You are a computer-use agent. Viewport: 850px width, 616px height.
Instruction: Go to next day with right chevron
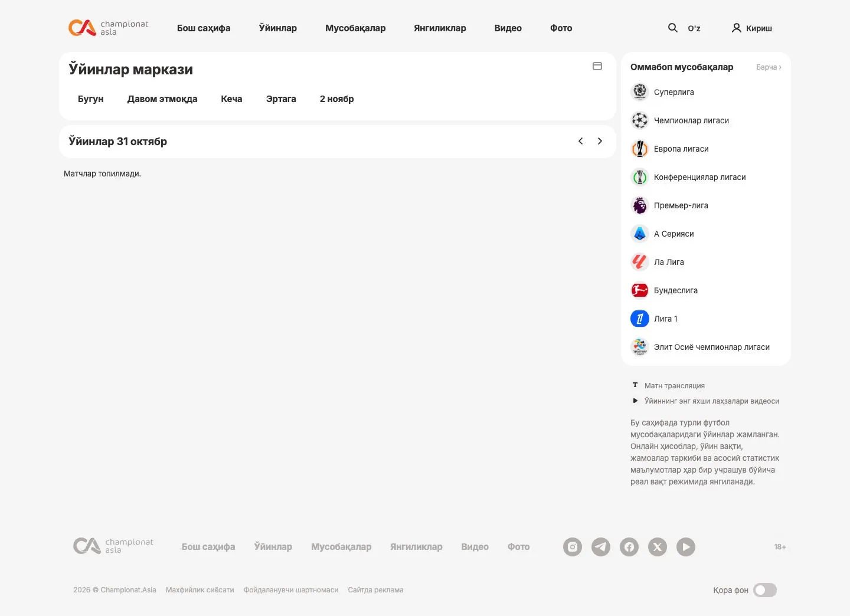(600, 141)
